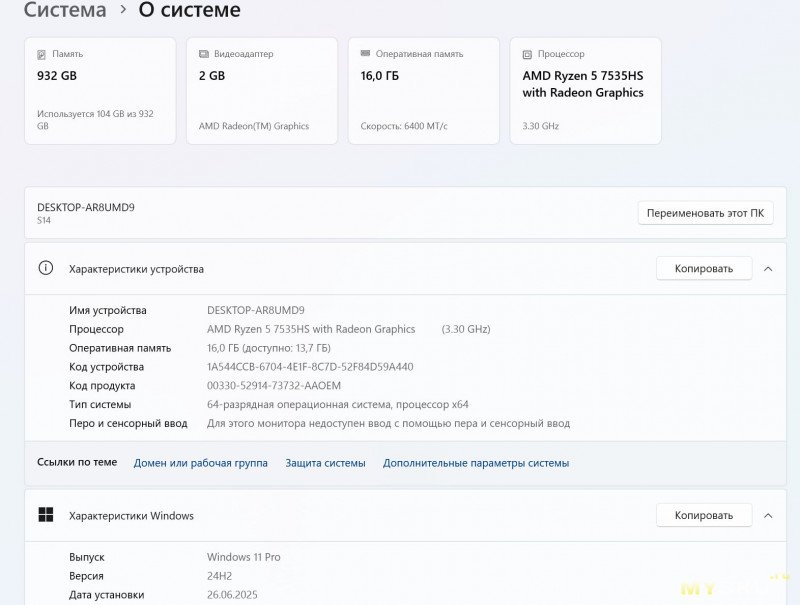Collapse the Характеристики Windows section
Screen dimensions: 800x605
[x=768, y=516]
